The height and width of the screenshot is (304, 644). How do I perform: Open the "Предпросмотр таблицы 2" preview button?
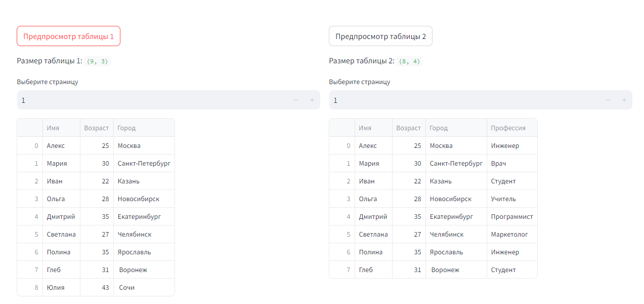(380, 36)
